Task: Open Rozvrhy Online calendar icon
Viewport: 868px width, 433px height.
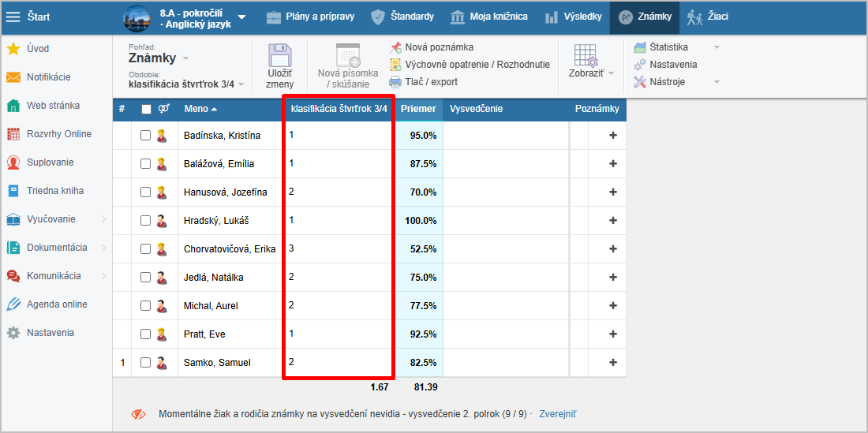Action: [13, 134]
